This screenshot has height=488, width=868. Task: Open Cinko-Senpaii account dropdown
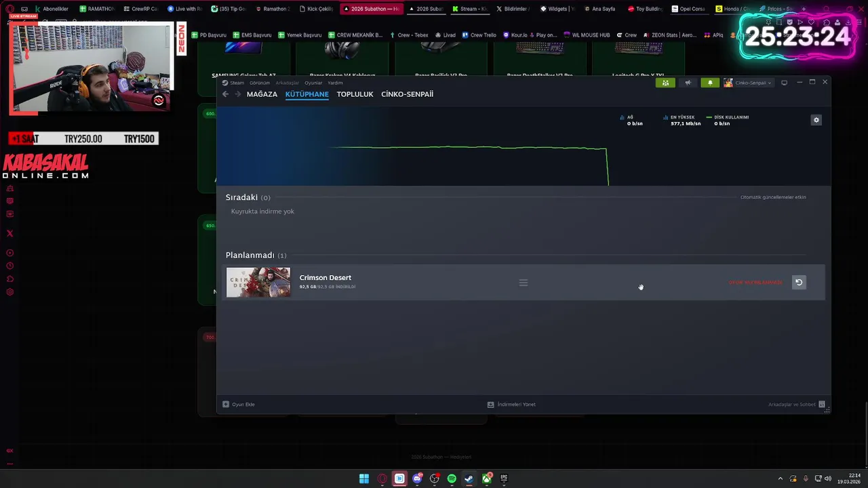[748, 83]
